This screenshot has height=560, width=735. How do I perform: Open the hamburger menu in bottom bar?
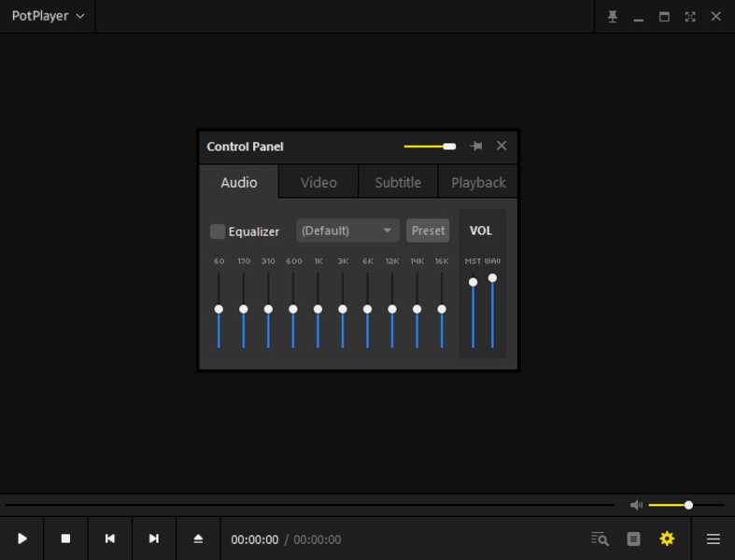pyautogui.click(x=713, y=539)
